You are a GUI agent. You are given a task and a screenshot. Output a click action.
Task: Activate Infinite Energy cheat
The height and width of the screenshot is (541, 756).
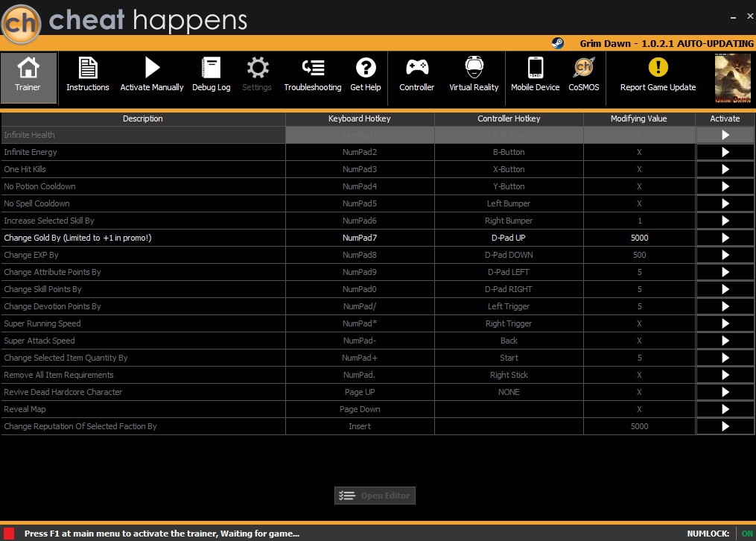point(725,152)
